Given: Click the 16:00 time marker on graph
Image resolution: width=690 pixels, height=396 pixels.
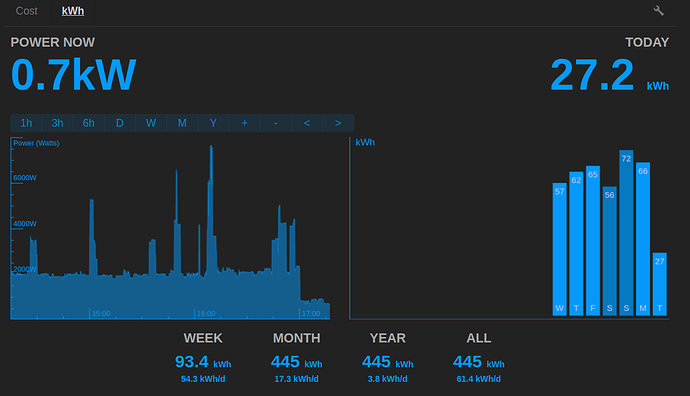Looking at the screenshot, I should (x=206, y=314).
